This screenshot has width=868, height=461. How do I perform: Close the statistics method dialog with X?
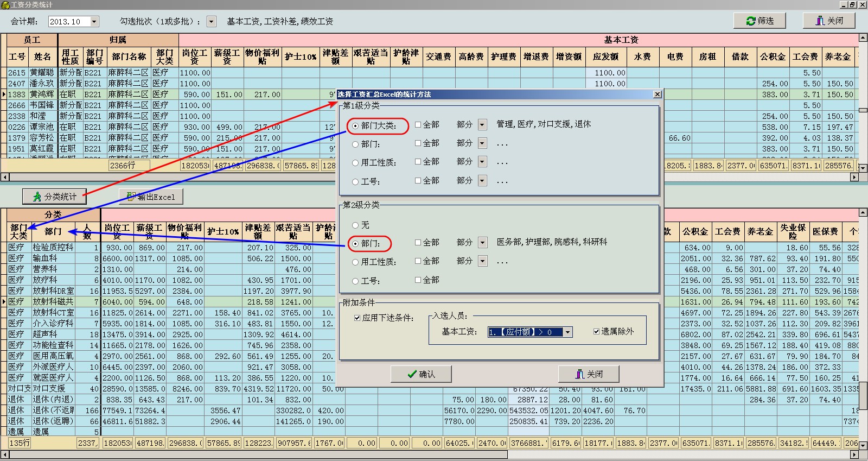pyautogui.click(x=657, y=94)
